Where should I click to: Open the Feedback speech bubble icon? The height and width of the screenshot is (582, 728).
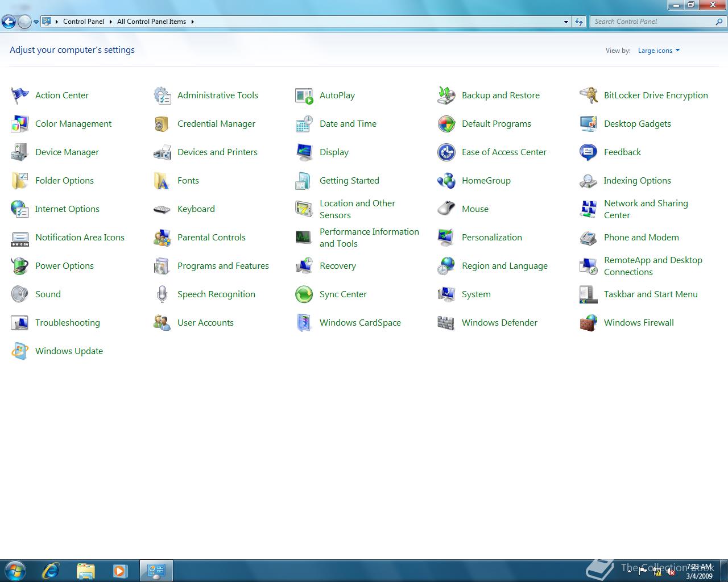[x=589, y=152]
